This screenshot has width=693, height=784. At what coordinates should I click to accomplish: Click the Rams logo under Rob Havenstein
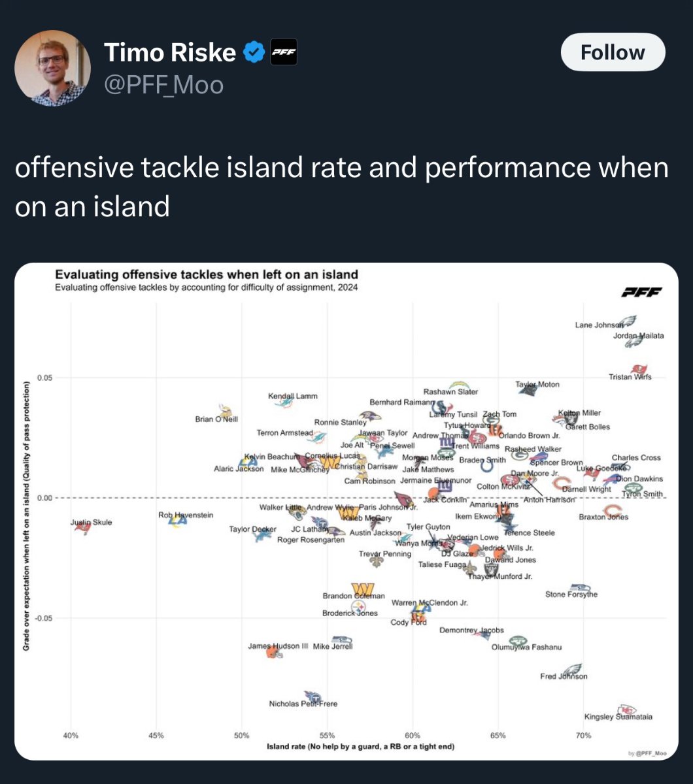(x=177, y=521)
